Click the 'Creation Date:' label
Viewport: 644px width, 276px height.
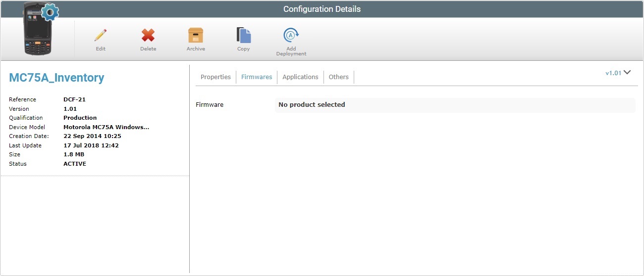(x=29, y=136)
